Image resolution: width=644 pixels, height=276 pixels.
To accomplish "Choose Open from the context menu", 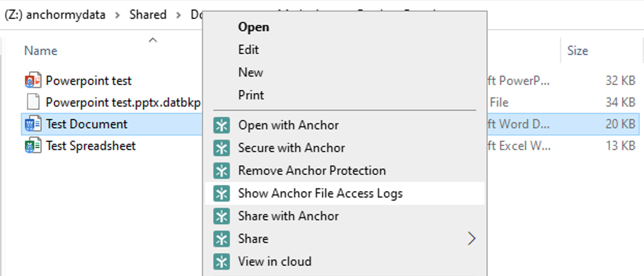I will (253, 27).
